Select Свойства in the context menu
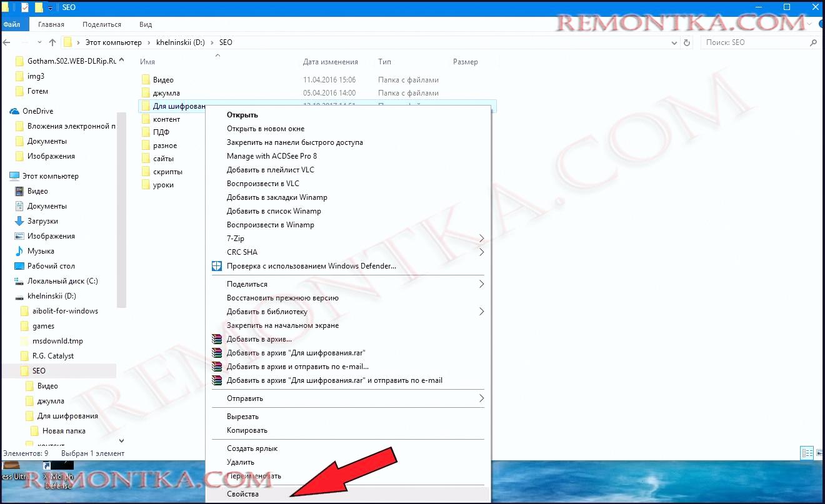Image resolution: width=825 pixels, height=504 pixels. coord(242,494)
